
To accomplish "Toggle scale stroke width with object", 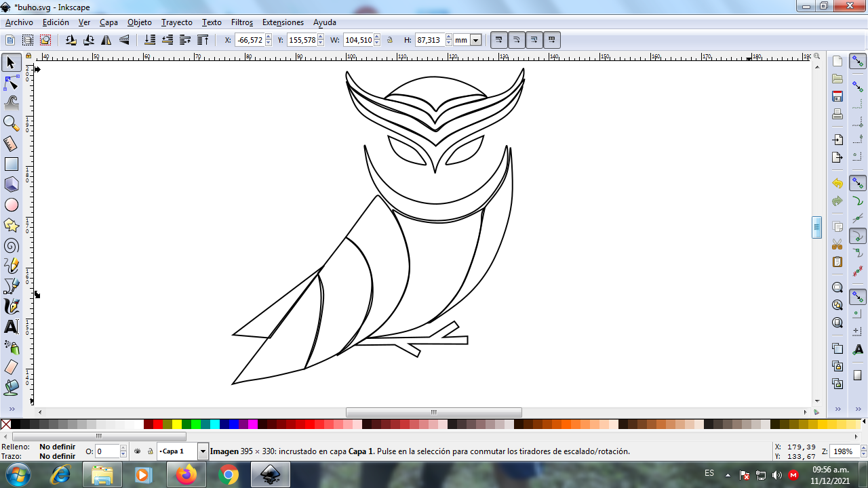I will [498, 40].
